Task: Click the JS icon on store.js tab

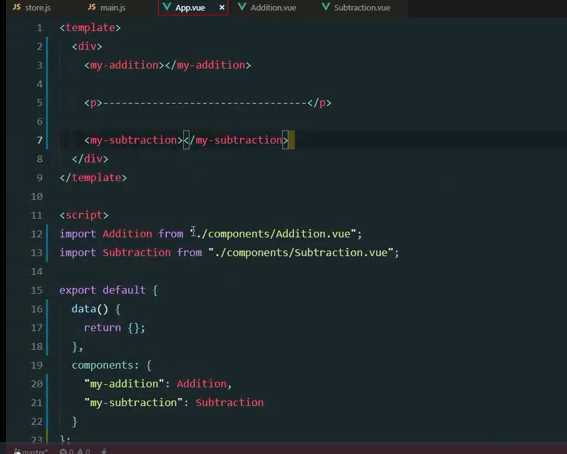Action: tap(17, 7)
